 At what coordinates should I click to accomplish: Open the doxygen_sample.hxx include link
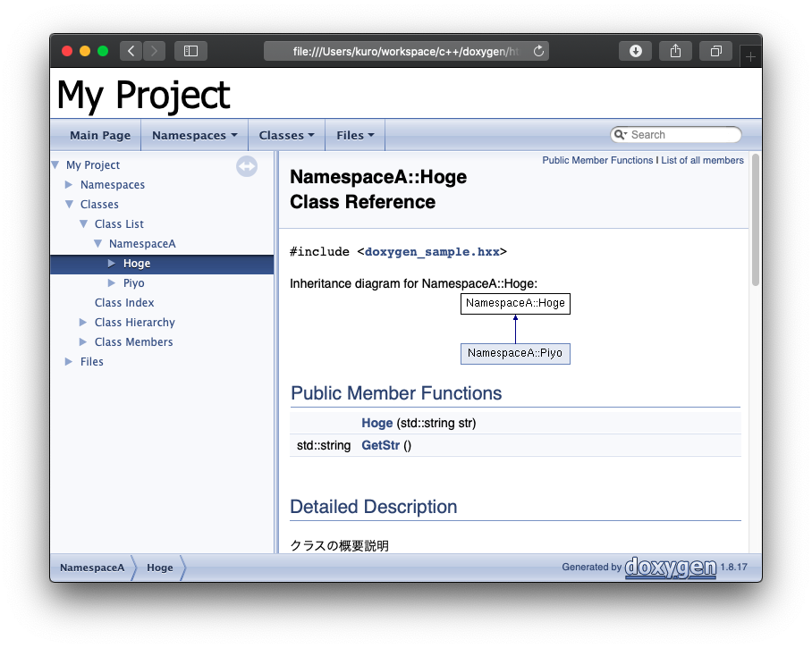tap(432, 252)
